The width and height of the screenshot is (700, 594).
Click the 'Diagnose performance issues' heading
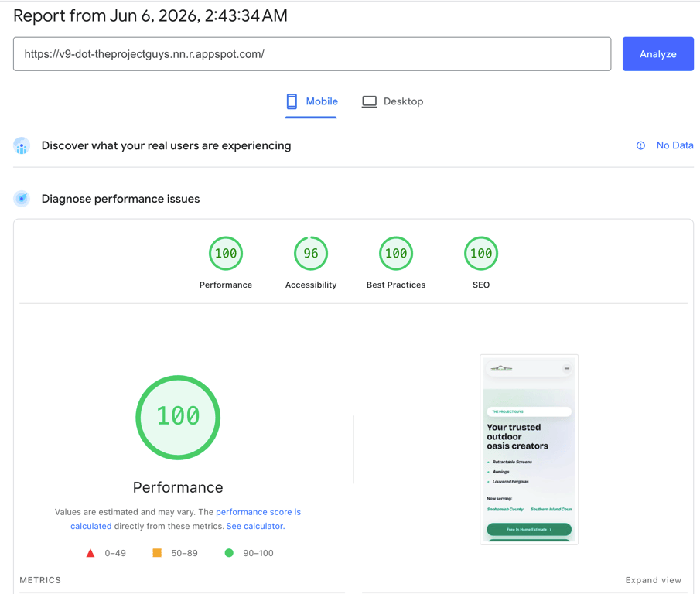coord(121,199)
